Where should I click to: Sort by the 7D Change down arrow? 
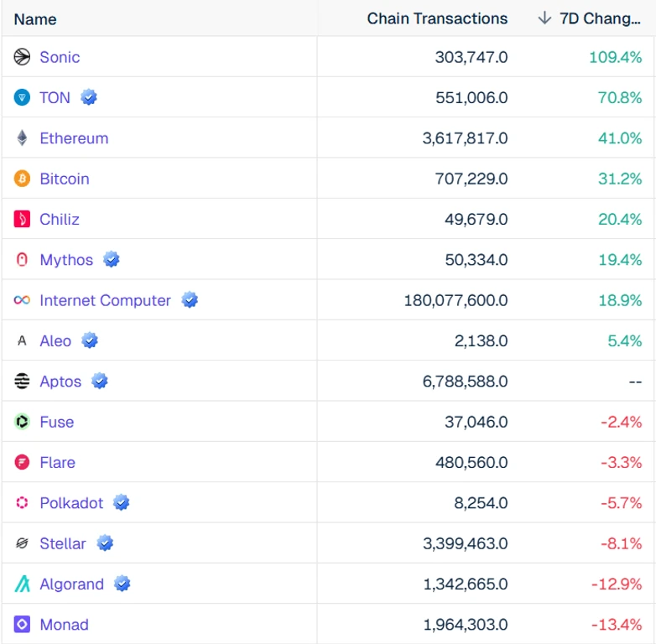(544, 18)
